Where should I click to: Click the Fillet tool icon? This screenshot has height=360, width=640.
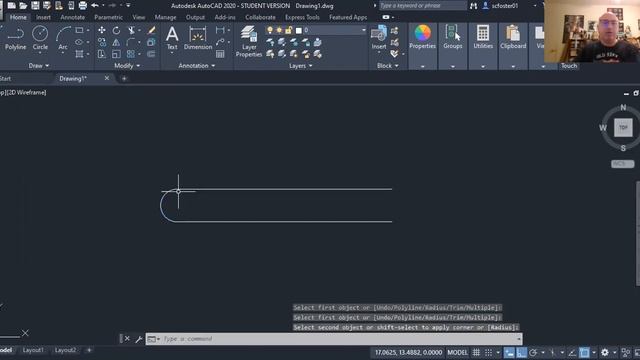click(131, 42)
